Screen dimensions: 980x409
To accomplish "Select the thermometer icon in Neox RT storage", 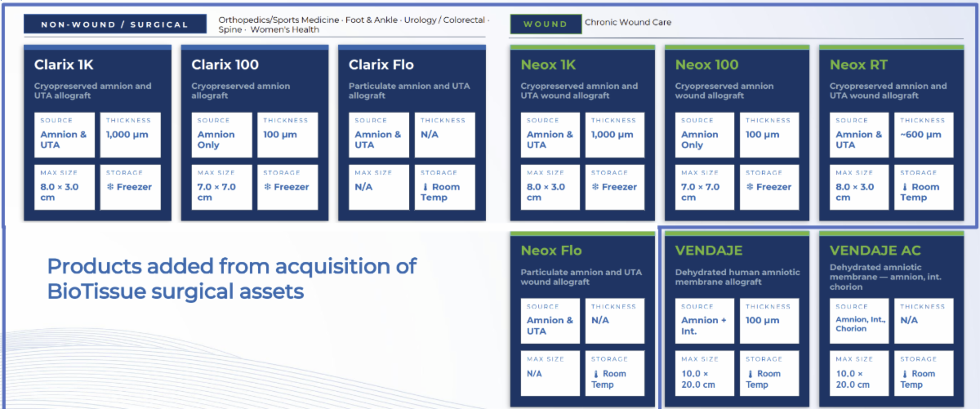I will pyautogui.click(x=905, y=187).
